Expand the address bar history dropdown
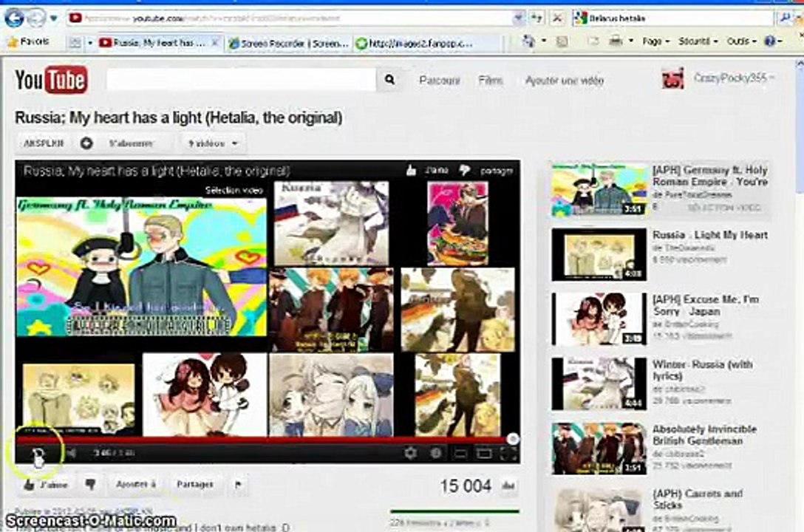Viewport: 804px width, 532px height. click(519, 18)
